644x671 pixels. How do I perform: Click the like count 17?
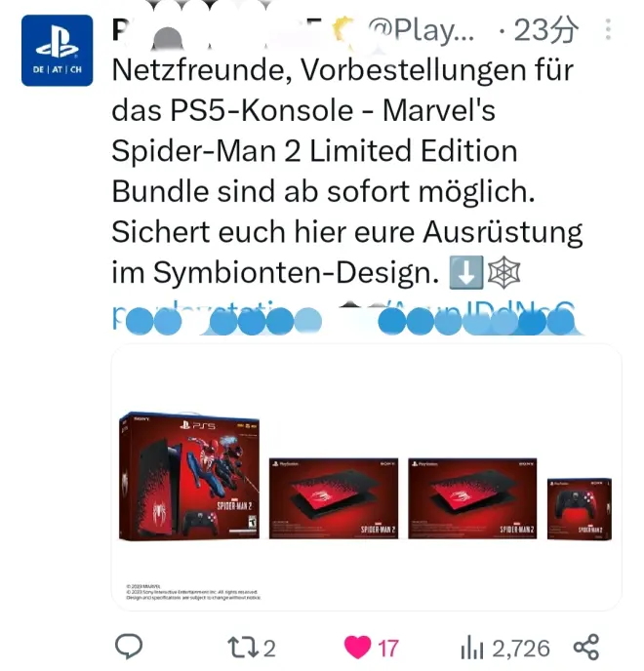[388, 649]
